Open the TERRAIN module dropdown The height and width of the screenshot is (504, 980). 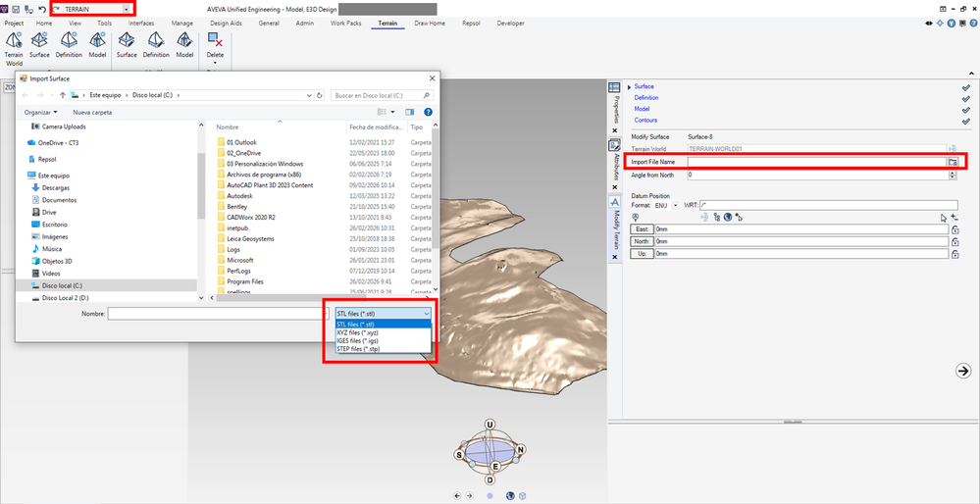click(128, 10)
